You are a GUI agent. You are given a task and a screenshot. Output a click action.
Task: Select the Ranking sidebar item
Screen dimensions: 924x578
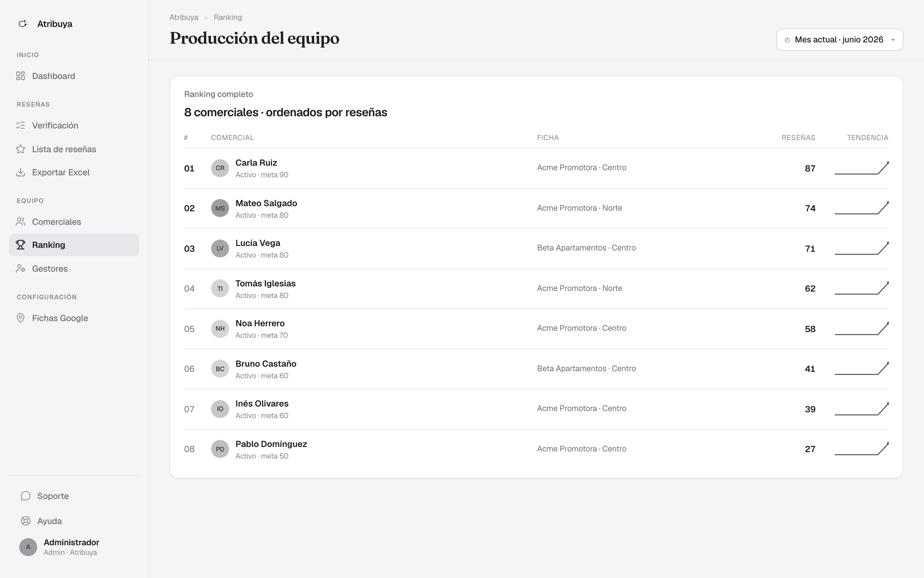point(74,245)
